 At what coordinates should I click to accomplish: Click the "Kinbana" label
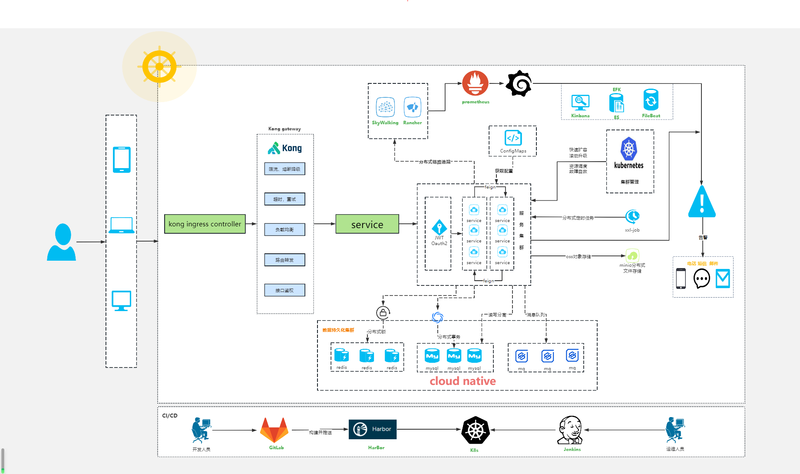tap(580, 116)
